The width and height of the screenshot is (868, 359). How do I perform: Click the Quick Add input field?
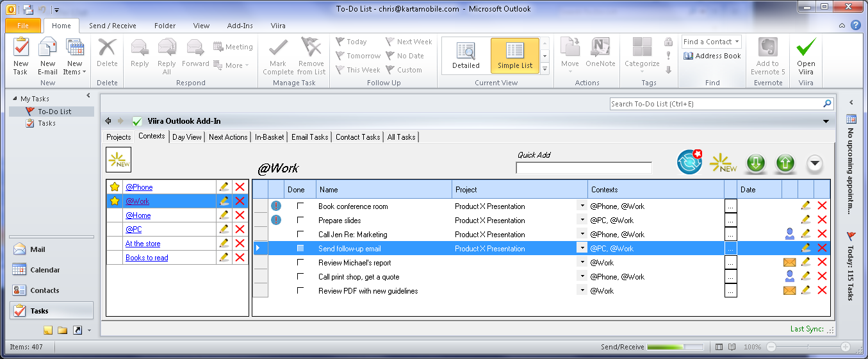point(584,168)
